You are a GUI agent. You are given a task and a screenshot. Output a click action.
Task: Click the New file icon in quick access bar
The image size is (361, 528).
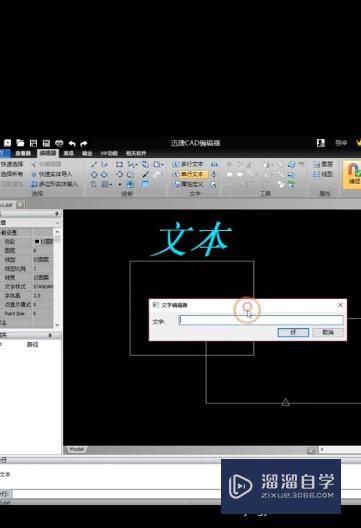click(7, 143)
